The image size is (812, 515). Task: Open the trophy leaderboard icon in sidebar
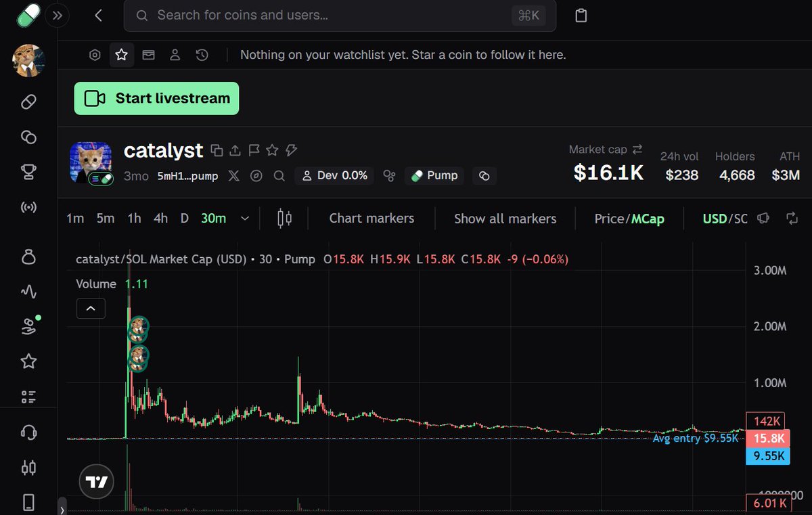28,172
